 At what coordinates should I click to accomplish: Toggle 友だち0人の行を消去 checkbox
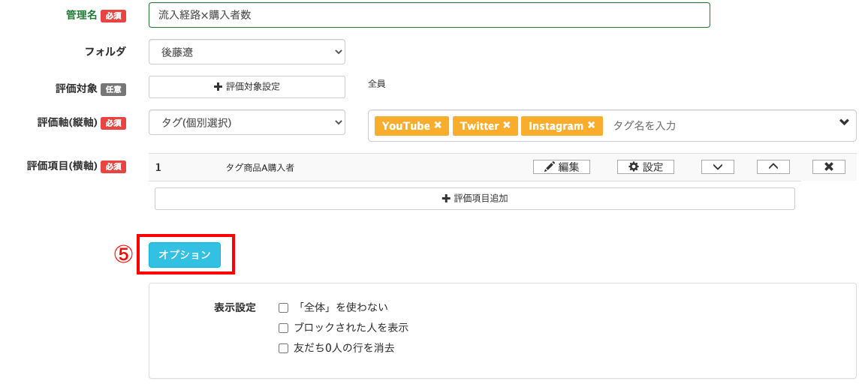(283, 348)
